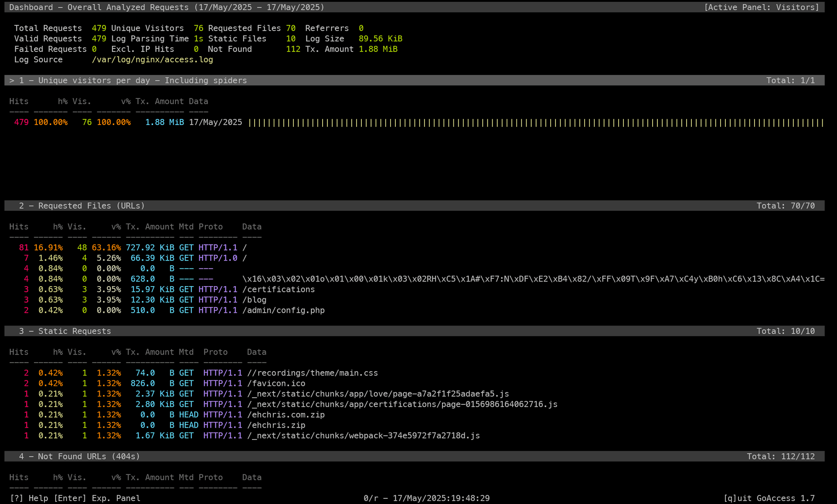The image size is (837, 504).
Task: Click the [q]uit GoAccess 1.7 hint
Action: pos(769,498)
